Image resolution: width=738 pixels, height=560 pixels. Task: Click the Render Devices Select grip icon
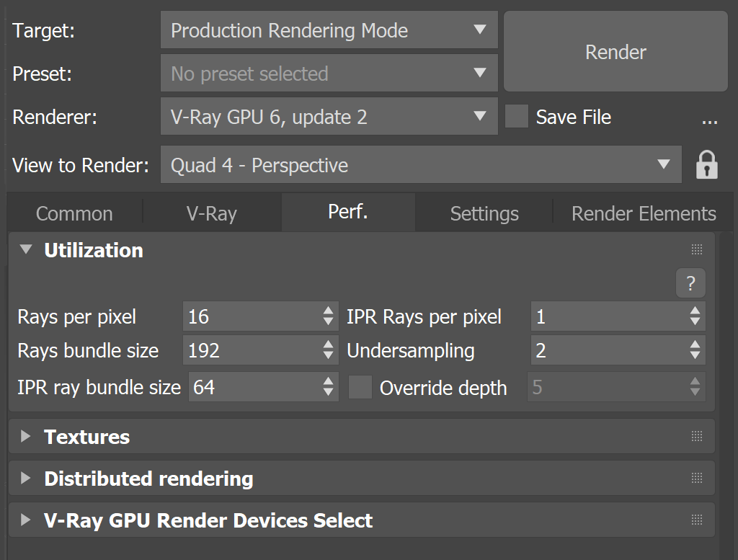pyautogui.click(x=697, y=520)
